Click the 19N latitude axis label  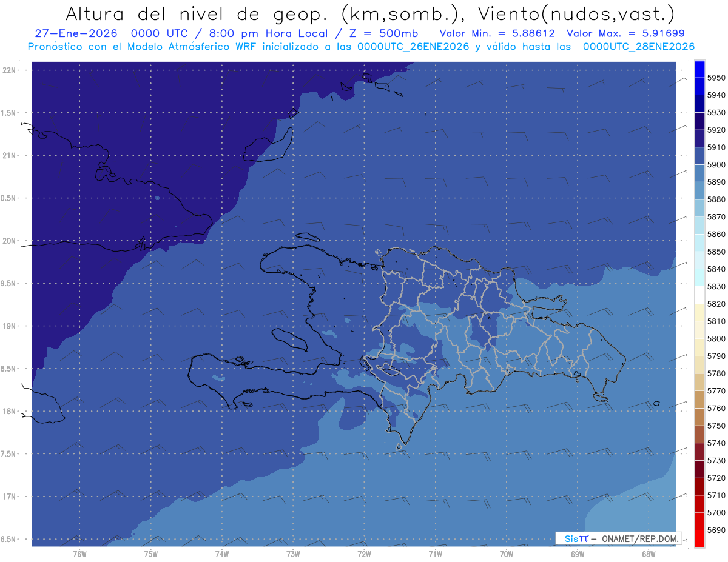coord(10,326)
